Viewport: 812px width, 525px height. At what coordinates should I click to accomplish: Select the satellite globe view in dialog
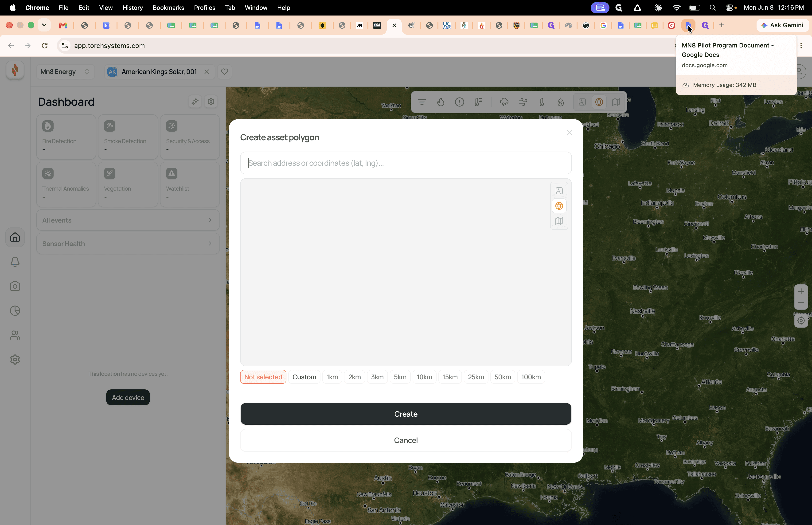(559, 206)
